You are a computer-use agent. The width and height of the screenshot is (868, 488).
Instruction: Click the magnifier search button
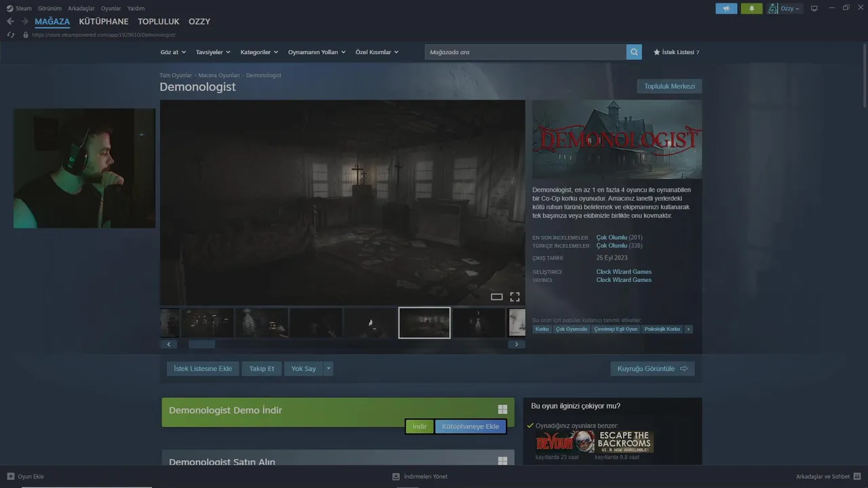point(634,52)
